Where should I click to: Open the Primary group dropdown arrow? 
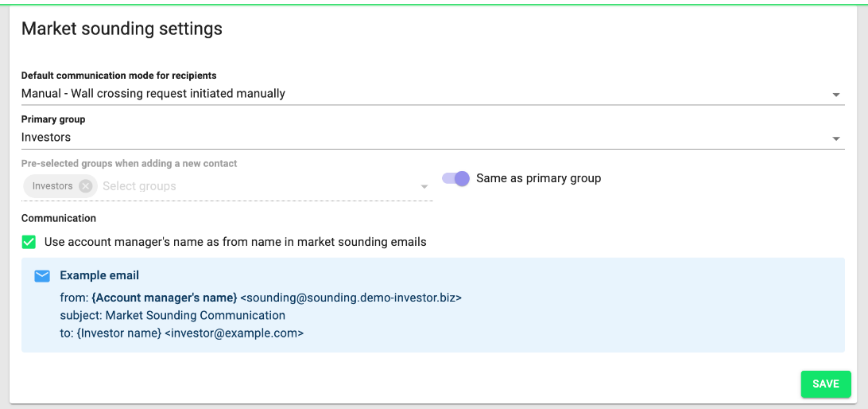(836, 139)
